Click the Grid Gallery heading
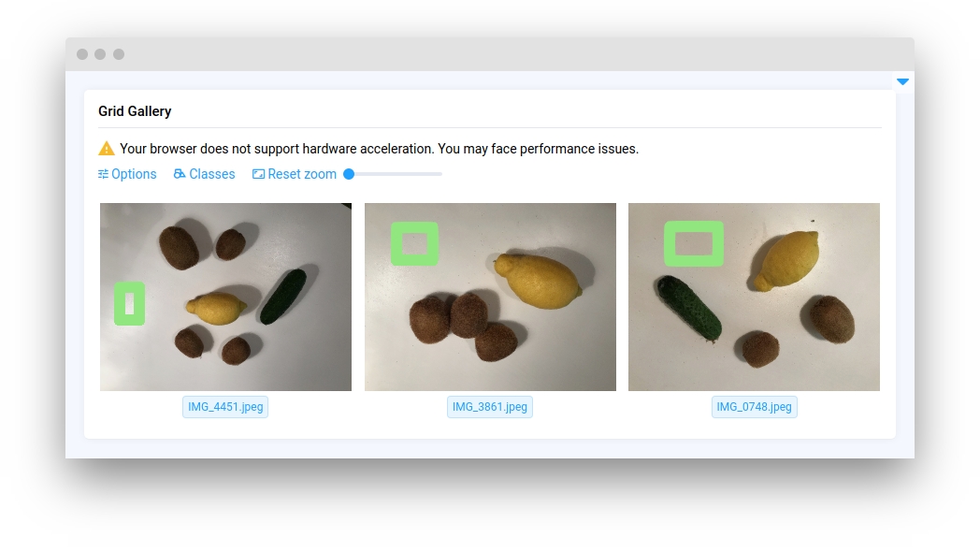The height and width of the screenshot is (552, 980). [x=135, y=111]
